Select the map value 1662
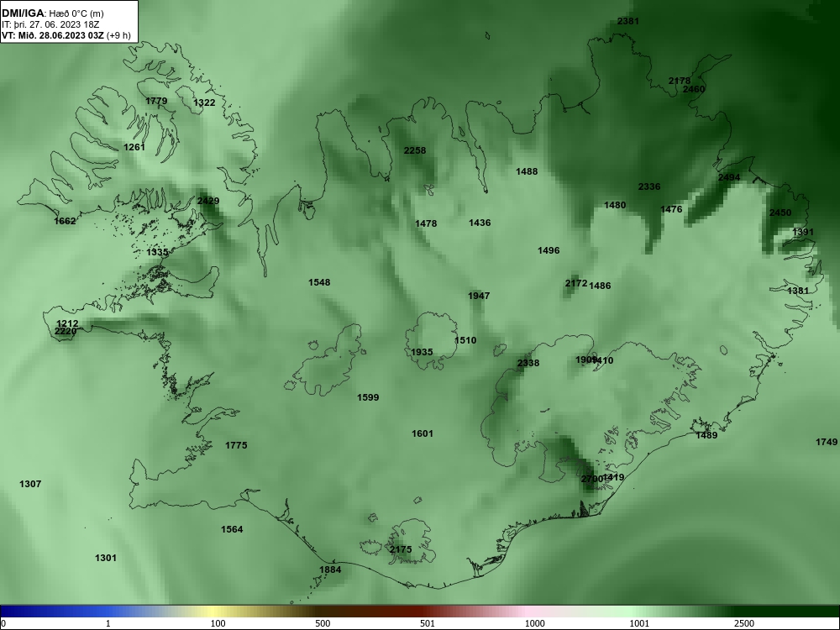840x630 pixels. point(65,221)
